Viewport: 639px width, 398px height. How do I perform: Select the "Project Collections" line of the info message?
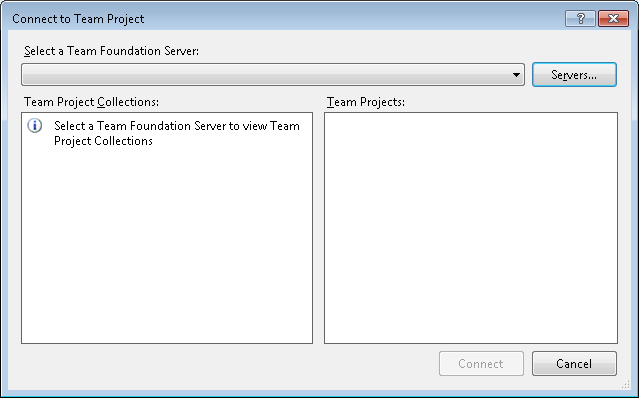tap(103, 141)
